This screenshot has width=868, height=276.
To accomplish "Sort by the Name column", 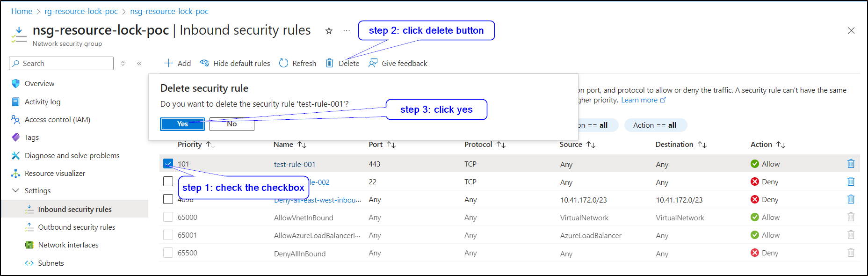I will [x=290, y=145].
